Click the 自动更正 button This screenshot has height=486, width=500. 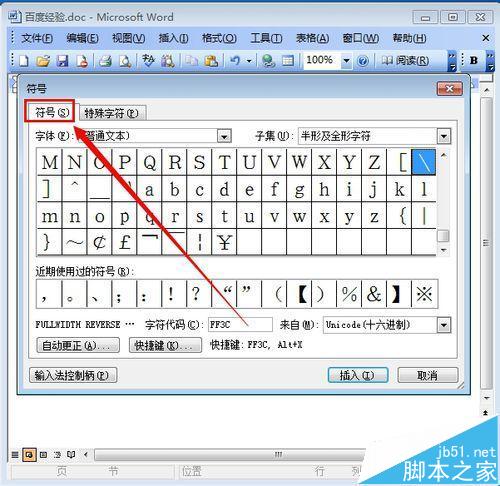[78, 345]
